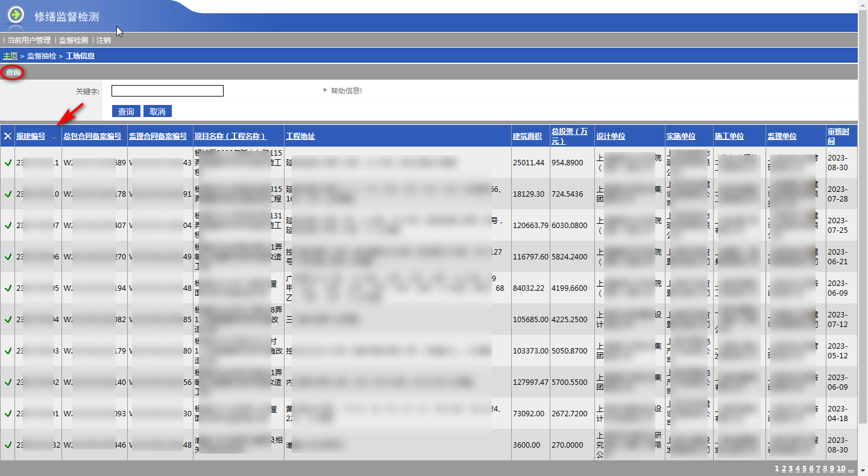The image size is (868, 476).
Task: Focus the 关键字 keyword input field
Action: [x=168, y=91]
